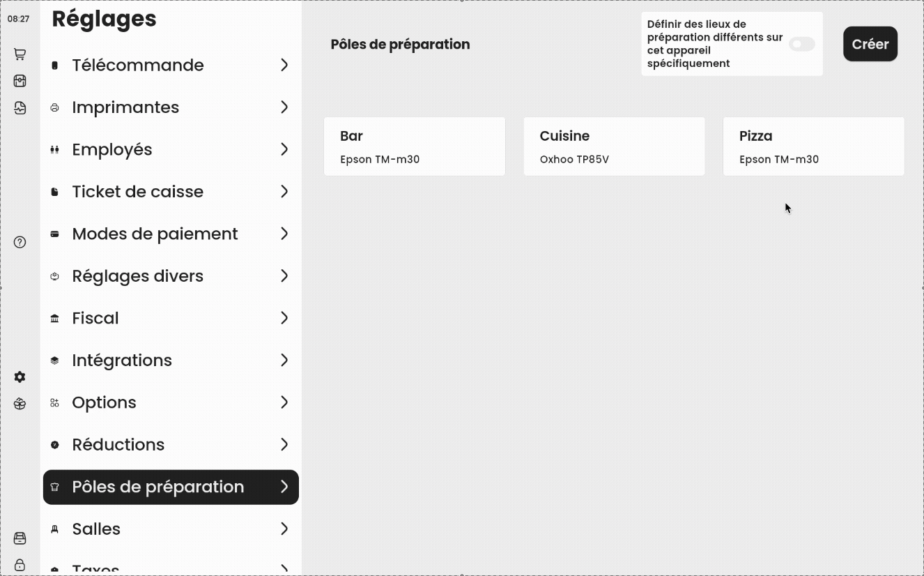
Task: Open the Pizza preparation station card
Action: click(x=814, y=146)
